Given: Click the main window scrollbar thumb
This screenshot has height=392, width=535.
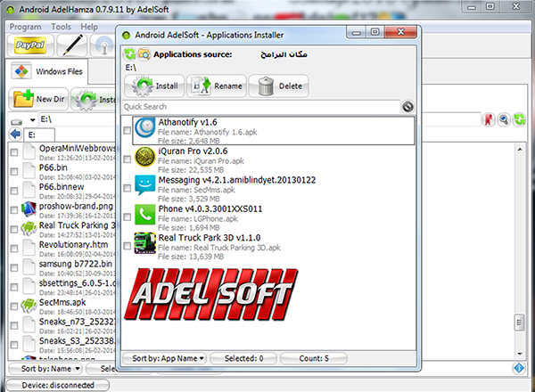Looking at the screenshot, I should [519, 323].
